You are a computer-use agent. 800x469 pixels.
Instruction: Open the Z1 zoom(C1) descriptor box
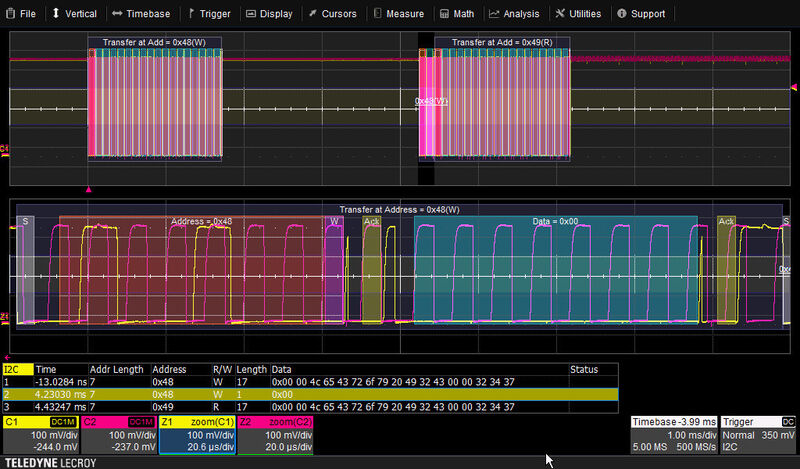coord(197,434)
